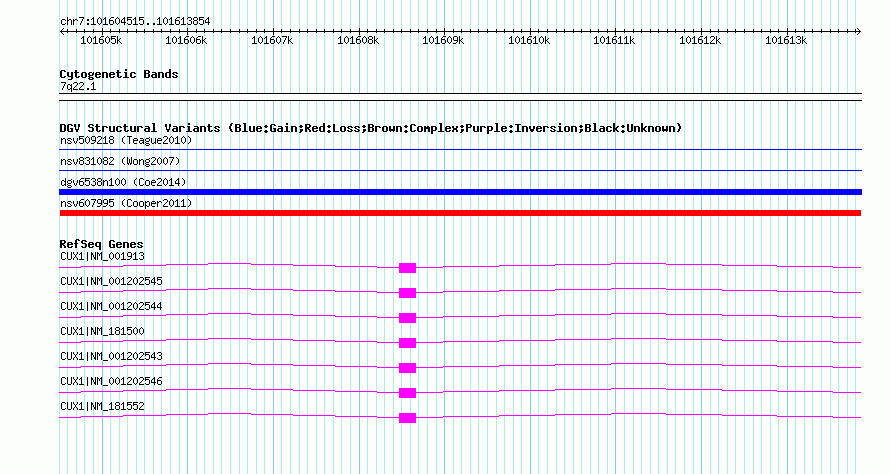The image size is (890, 474).
Task: Click the 101608k ruler tick label
Action: (x=358, y=40)
